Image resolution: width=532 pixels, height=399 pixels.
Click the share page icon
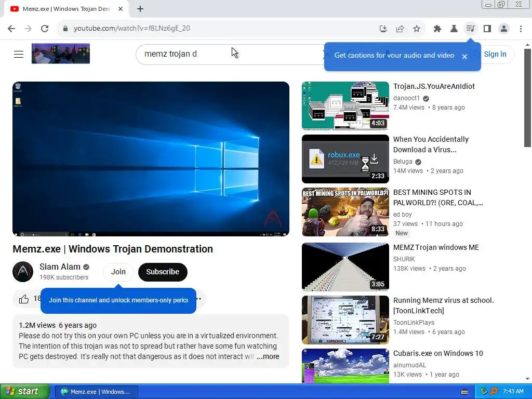click(400, 29)
